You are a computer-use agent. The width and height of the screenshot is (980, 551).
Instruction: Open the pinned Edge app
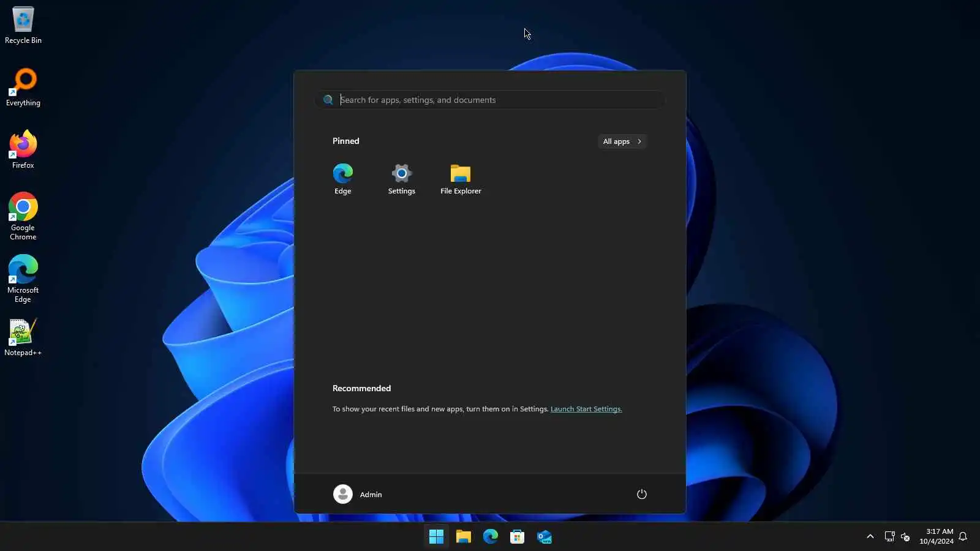(343, 179)
